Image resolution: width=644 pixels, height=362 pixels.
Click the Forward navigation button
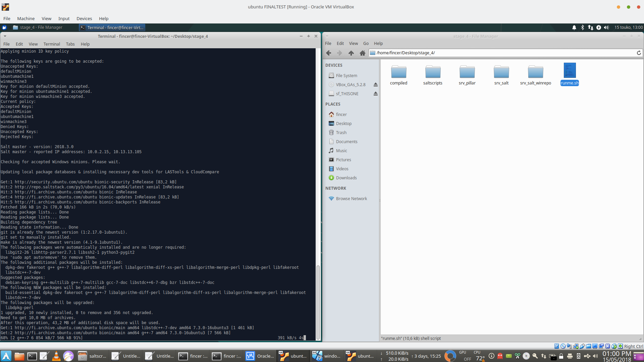(339, 53)
